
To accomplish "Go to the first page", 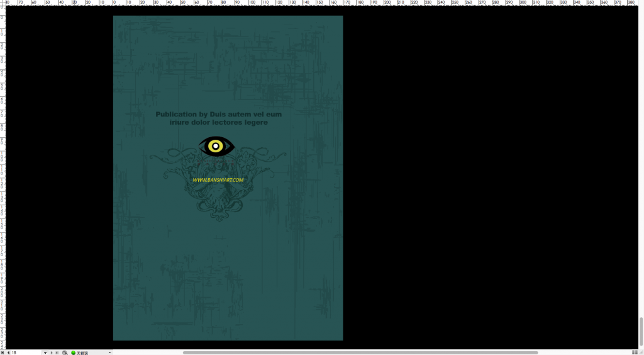I will (x=3, y=352).
